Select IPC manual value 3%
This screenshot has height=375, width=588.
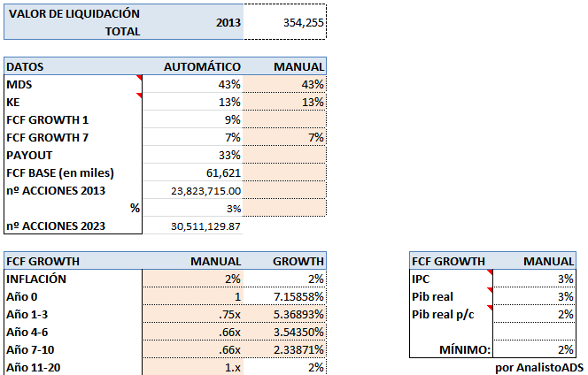coord(534,279)
